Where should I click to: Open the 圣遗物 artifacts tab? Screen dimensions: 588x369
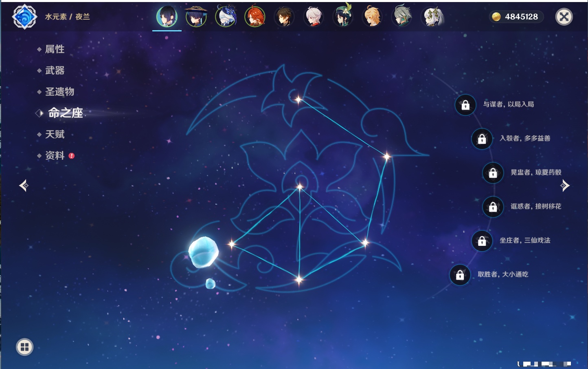[x=59, y=92]
